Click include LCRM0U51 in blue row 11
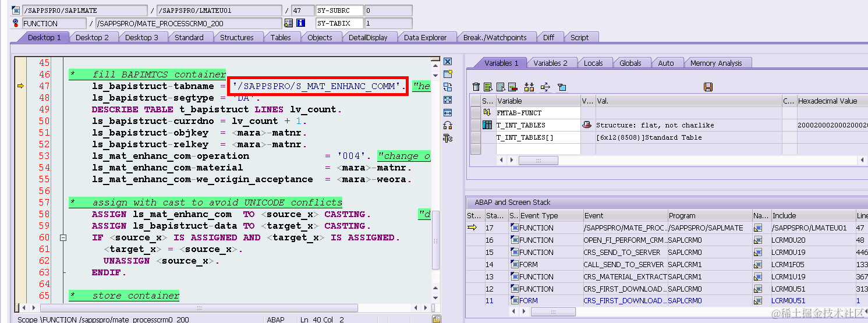 click(x=788, y=301)
